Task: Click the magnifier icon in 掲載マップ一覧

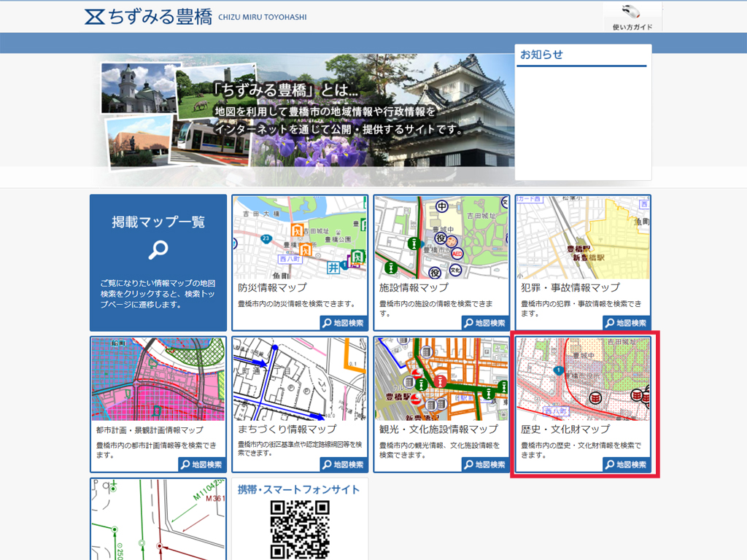Action: point(158,250)
